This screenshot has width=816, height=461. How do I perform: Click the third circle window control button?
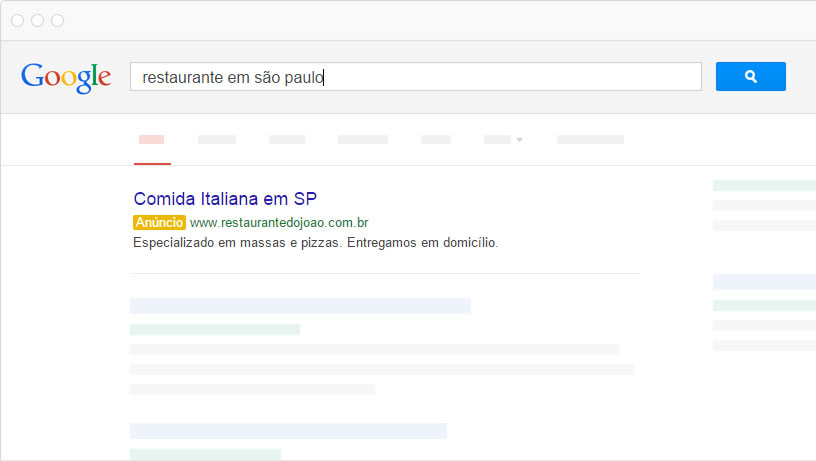57,20
